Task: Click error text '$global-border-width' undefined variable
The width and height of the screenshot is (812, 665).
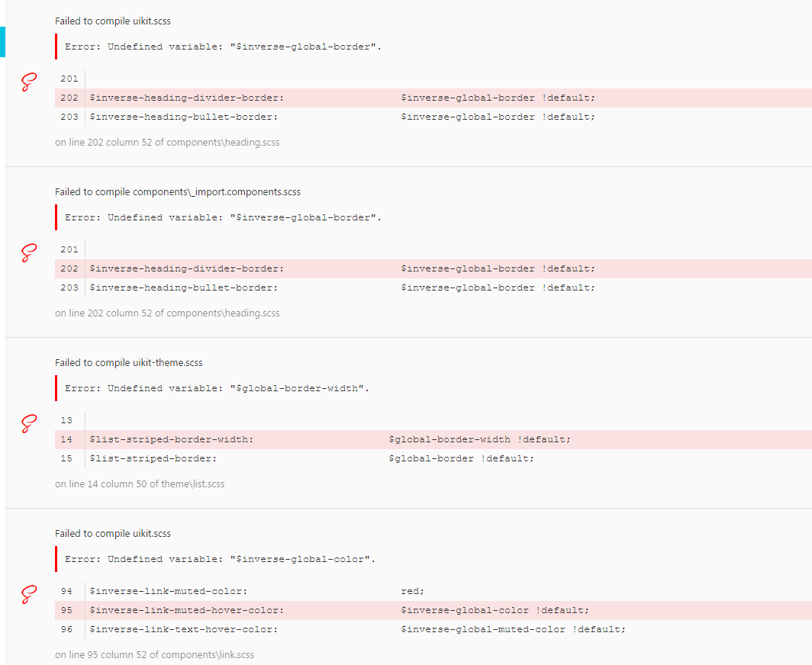Action: click(217, 388)
